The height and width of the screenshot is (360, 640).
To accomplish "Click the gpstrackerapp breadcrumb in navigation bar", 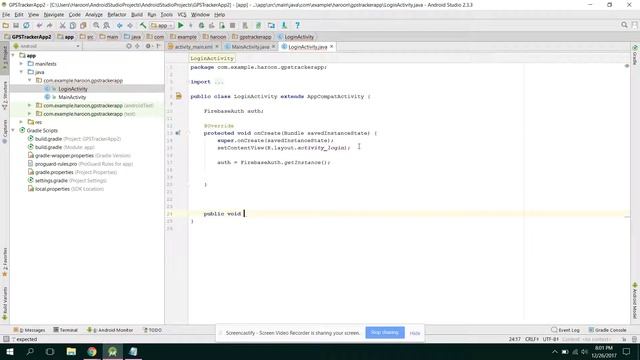I will coord(251,37).
